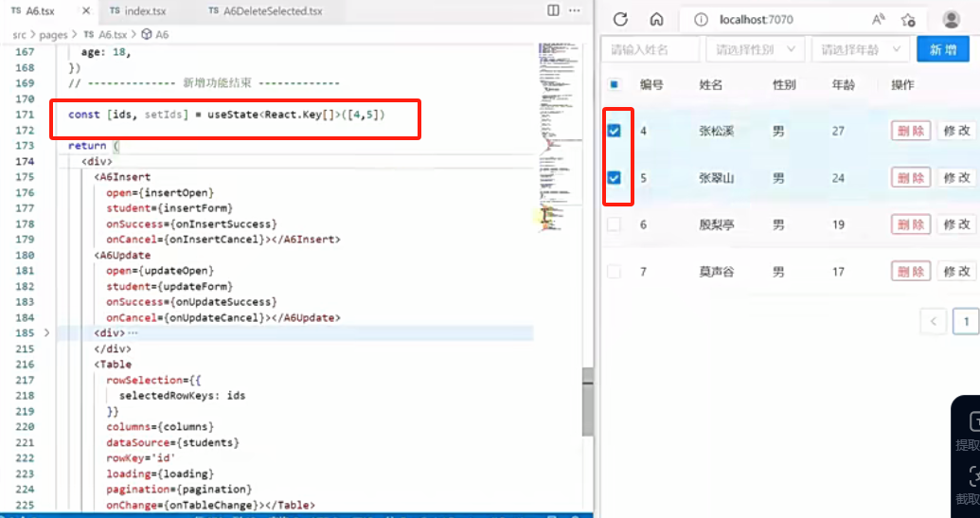The width and height of the screenshot is (980, 518).
Task: Check the row 7 莫声谷 checkbox
Action: pos(615,272)
